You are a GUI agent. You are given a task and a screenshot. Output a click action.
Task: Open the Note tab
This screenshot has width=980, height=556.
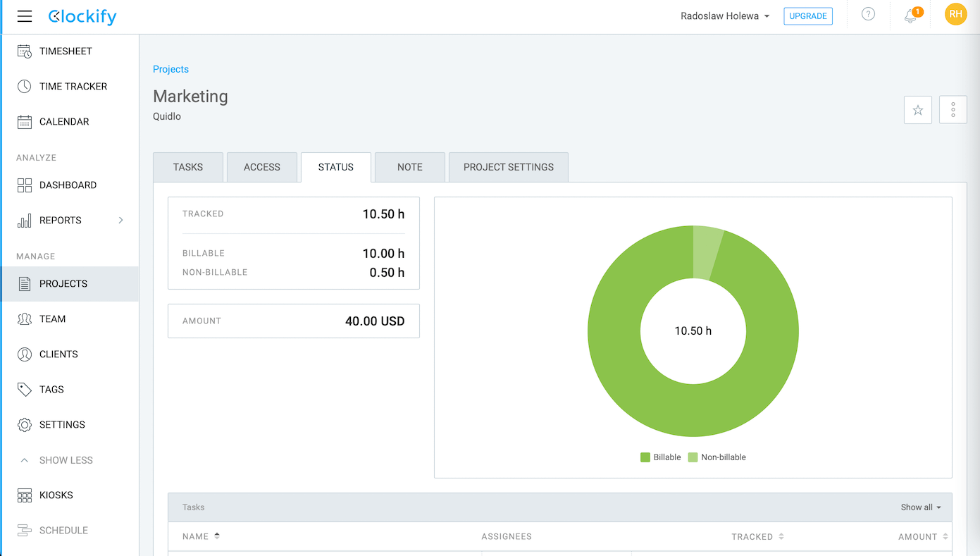(x=409, y=167)
